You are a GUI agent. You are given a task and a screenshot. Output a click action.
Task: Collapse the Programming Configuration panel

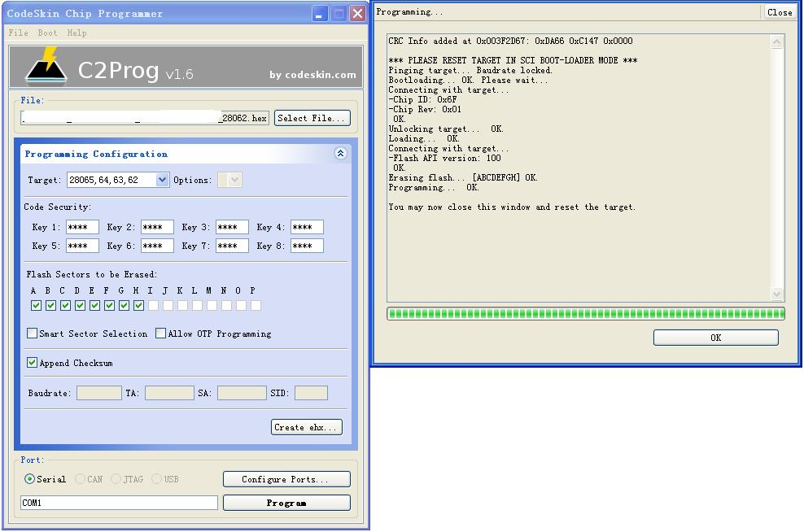[340, 153]
